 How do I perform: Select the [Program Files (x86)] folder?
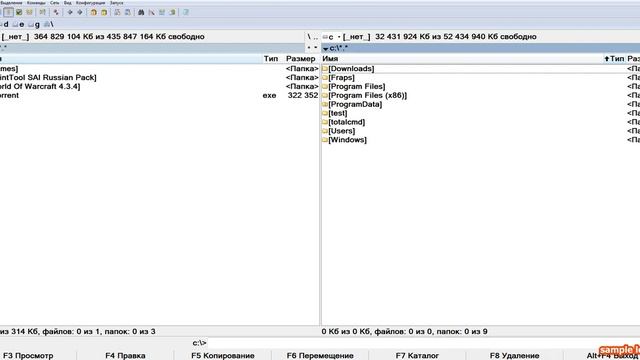[368, 96]
